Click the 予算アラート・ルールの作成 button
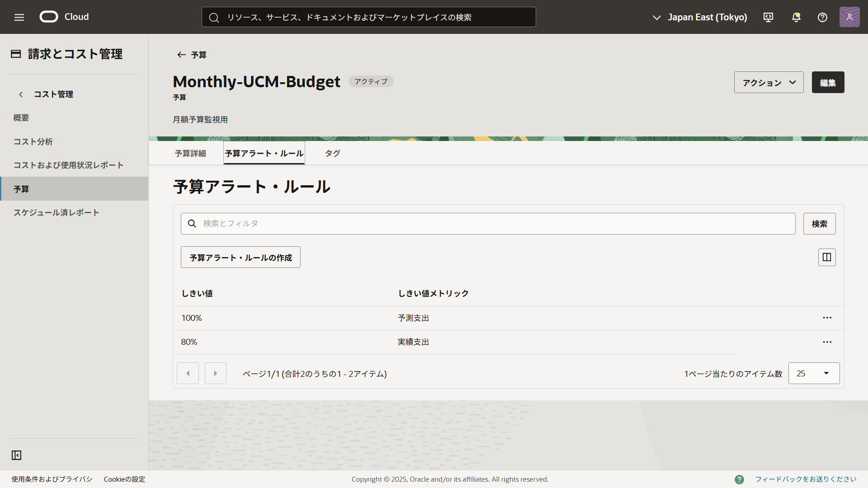 pyautogui.click(x=240, y=257)
